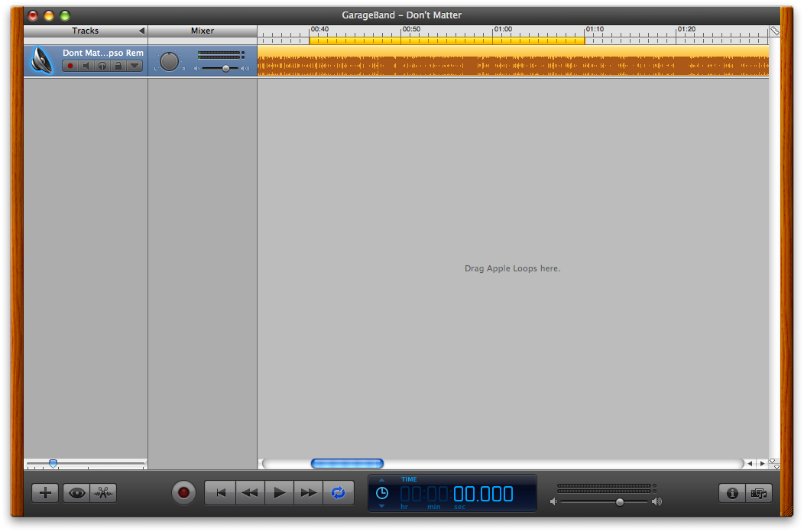Open the LCD mode clock menu
Image resolution: width=804 pixels, height=532 pixels.
382,493
